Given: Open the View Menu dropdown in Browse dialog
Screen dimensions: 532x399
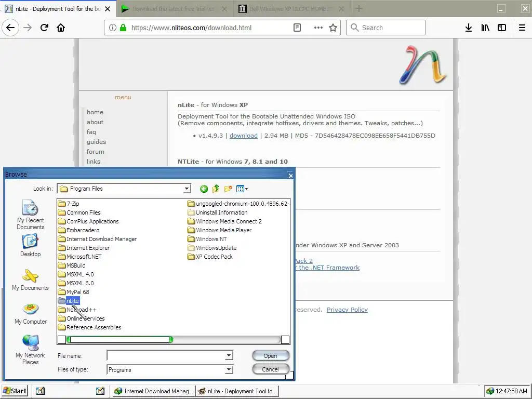Looking at the screenshot, I should click(x=242, y=189).
